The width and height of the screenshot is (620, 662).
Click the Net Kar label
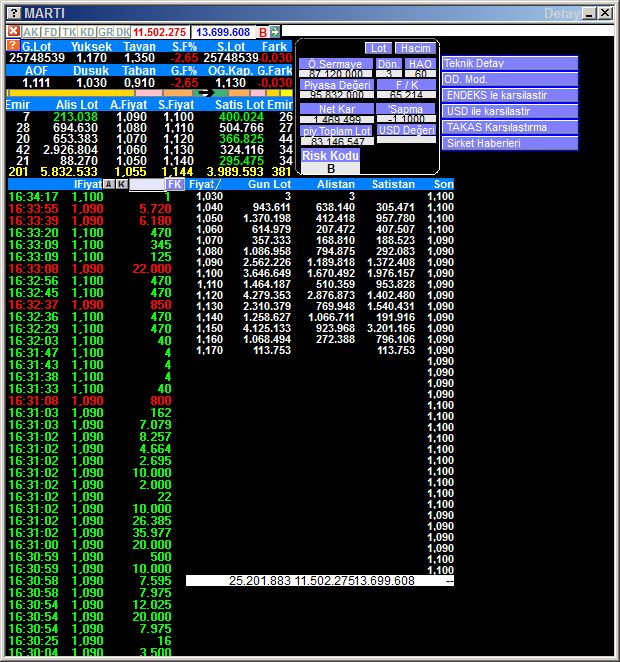(336, 109)
